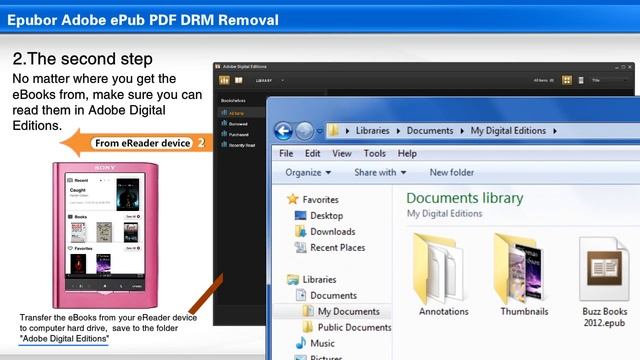
Task: Open the Title sort dropdown in Adobe Digital Editions
Action: [x=609, y=80]
